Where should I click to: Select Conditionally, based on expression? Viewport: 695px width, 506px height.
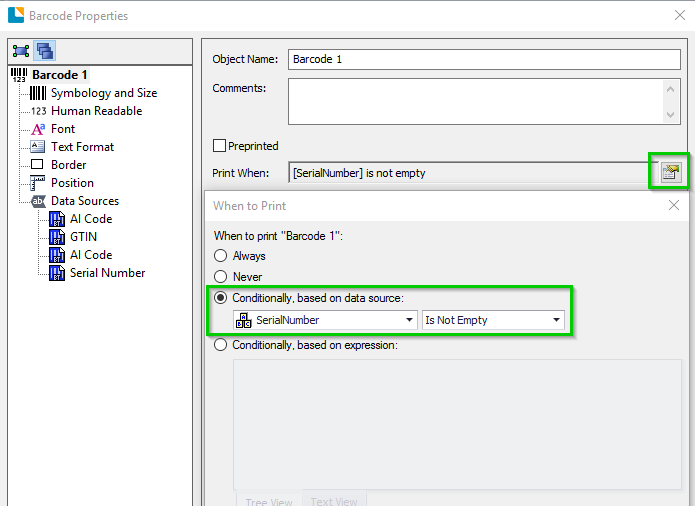click(220, 345)
